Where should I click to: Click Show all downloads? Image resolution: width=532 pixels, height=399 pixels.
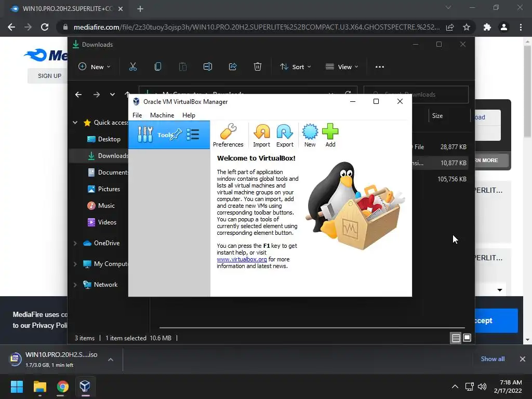coord(493,359)
